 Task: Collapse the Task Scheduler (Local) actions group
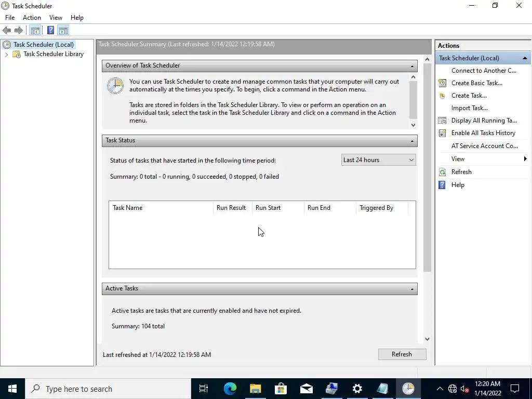525,58
